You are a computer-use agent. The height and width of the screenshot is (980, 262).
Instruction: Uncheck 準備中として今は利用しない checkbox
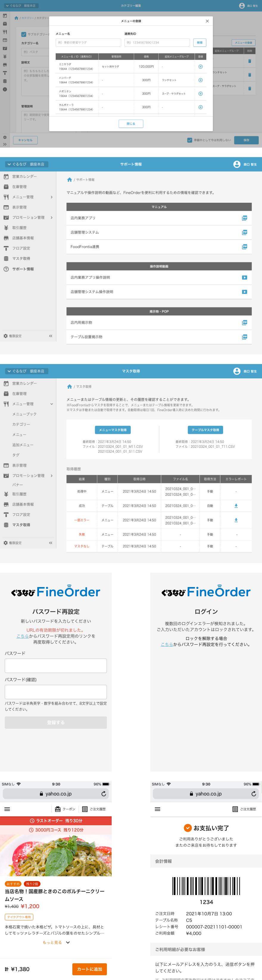click(x=189, y=140)
